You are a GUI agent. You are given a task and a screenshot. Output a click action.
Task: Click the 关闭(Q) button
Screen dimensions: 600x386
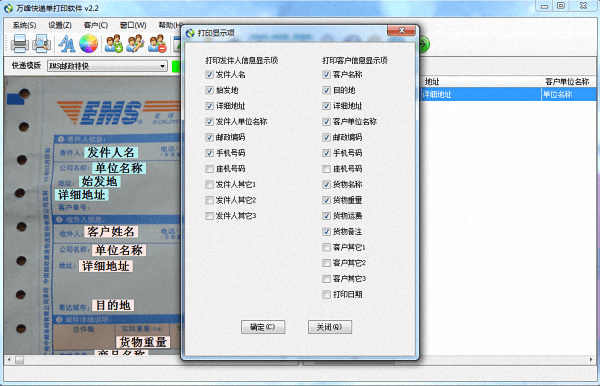pos(330,327)
